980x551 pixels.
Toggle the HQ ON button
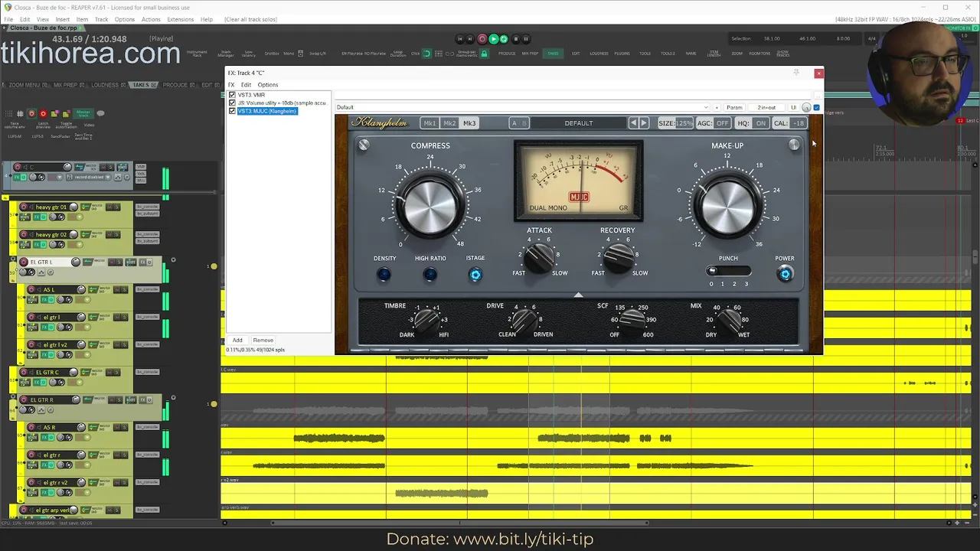coord(752,123)
